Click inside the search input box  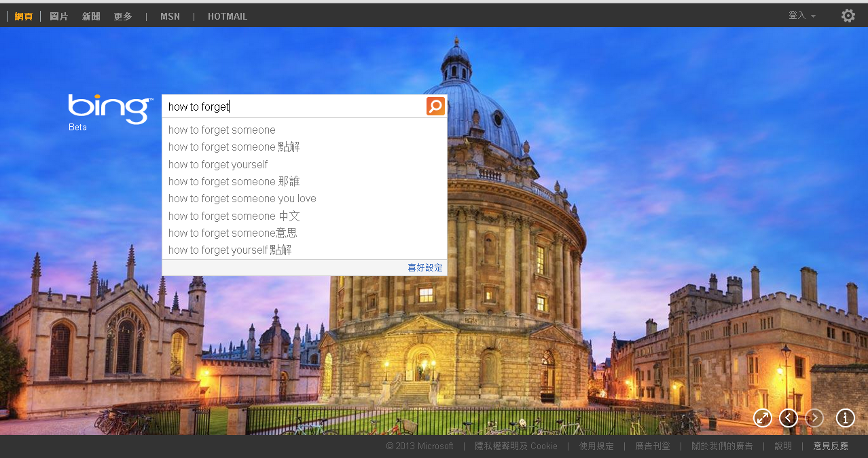pos(293,107)
